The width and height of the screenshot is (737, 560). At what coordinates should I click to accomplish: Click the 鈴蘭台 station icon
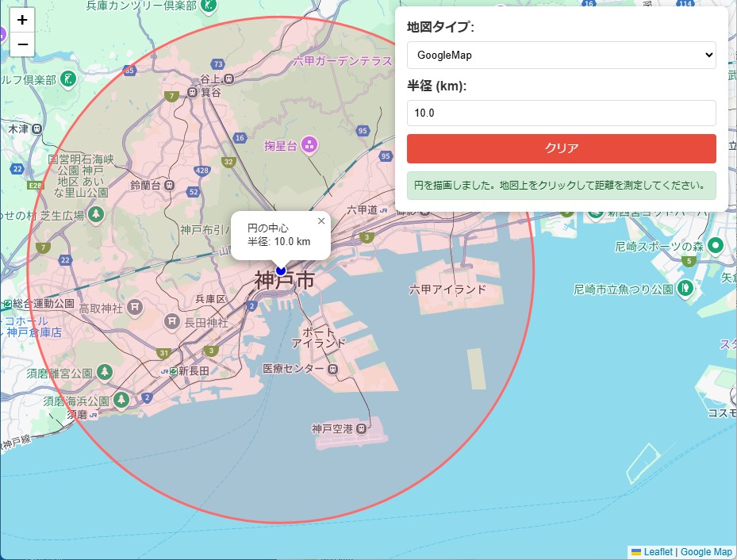coord(170,185)
